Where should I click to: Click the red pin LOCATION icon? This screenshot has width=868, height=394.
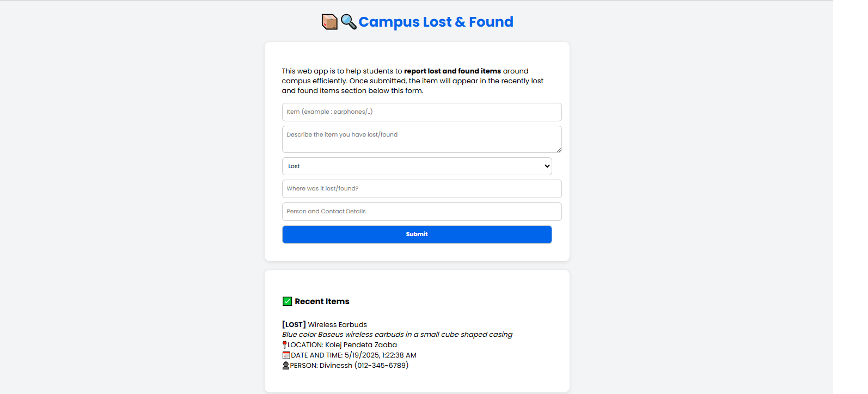tap(284, 345)
